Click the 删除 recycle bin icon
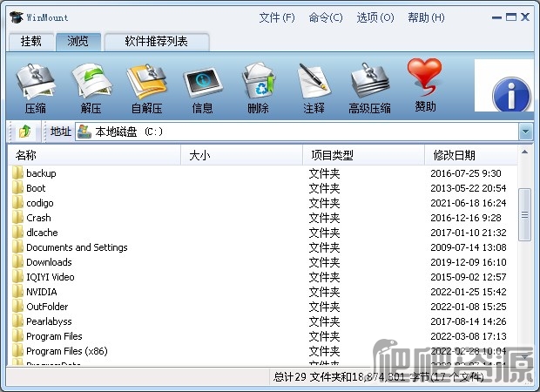Screen dimensions: 540x392 click(259, 83)
